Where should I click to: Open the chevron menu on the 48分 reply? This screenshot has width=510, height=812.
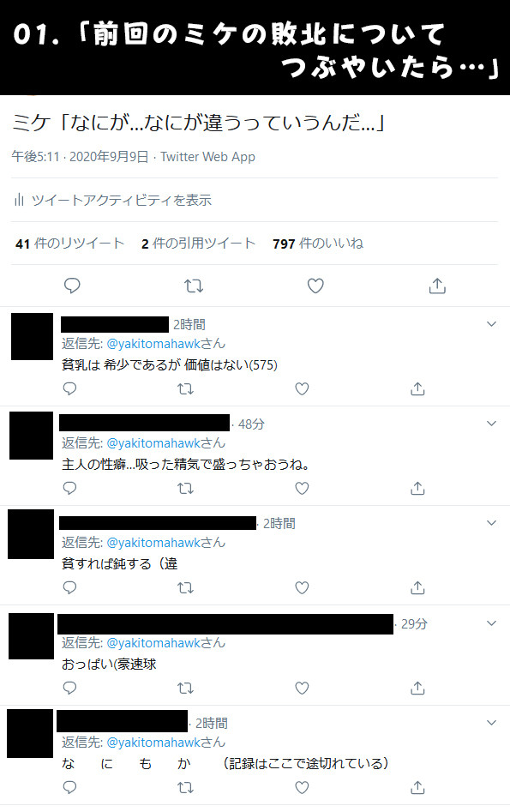491,424
